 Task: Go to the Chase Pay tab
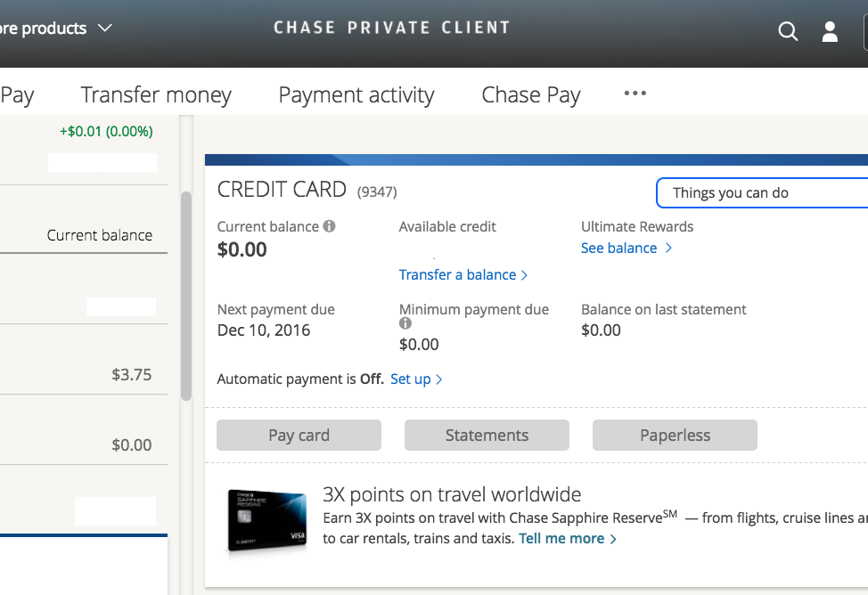(x=530, y=94)
